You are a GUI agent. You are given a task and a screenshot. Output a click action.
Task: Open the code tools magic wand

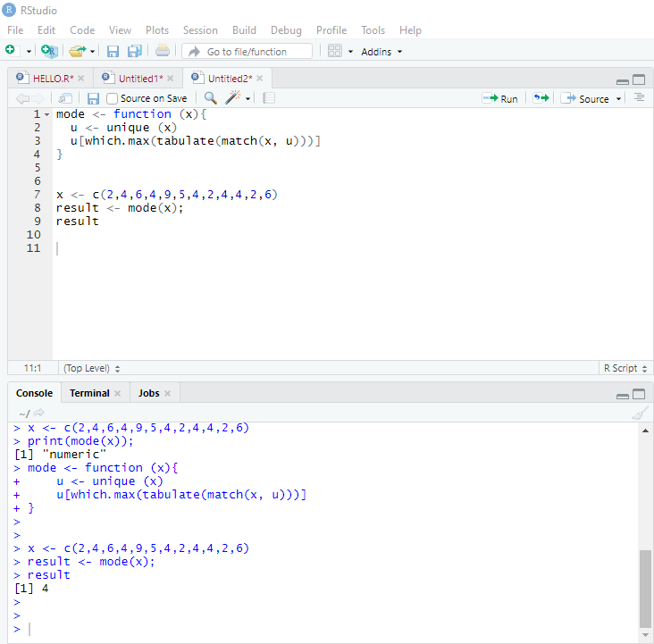coord(232,98)
